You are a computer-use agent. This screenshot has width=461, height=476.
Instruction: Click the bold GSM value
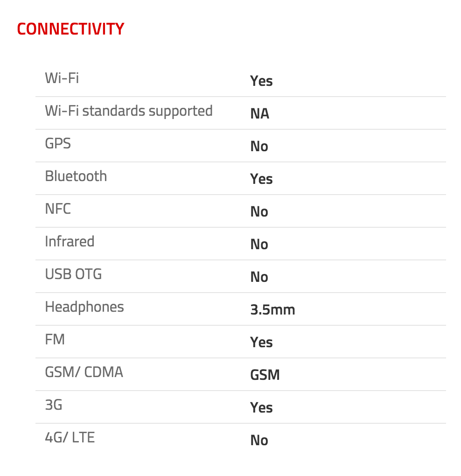click(x=265, y=375)
